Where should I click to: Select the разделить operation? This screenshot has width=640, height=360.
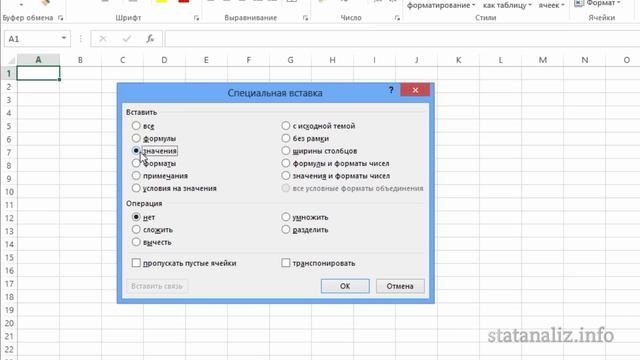pos(286,229)
